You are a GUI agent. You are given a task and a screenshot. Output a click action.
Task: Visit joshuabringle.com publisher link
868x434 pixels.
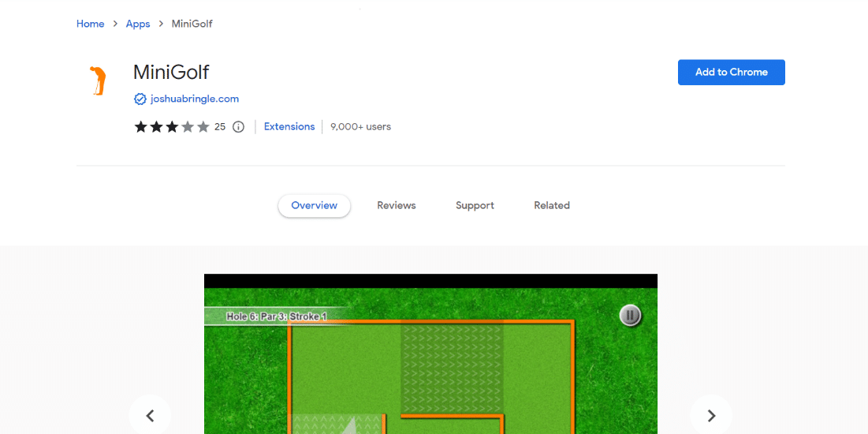tap(194, 99)
